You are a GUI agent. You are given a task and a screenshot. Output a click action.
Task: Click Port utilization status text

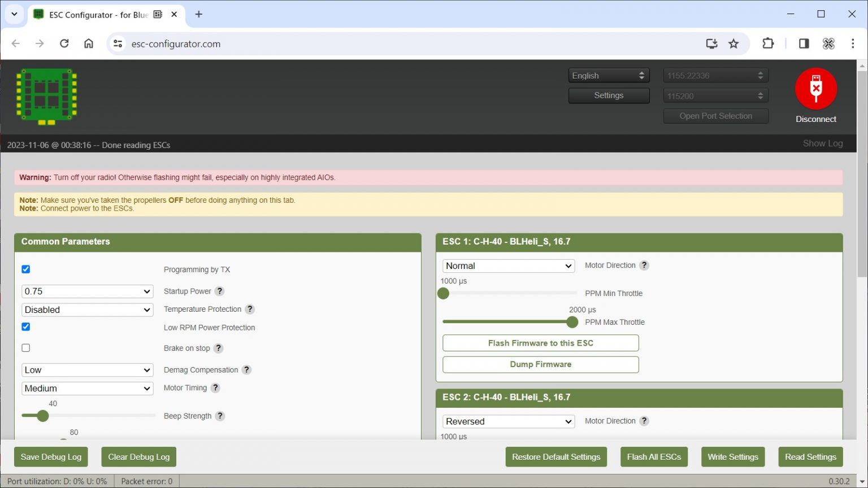point(57,481)
